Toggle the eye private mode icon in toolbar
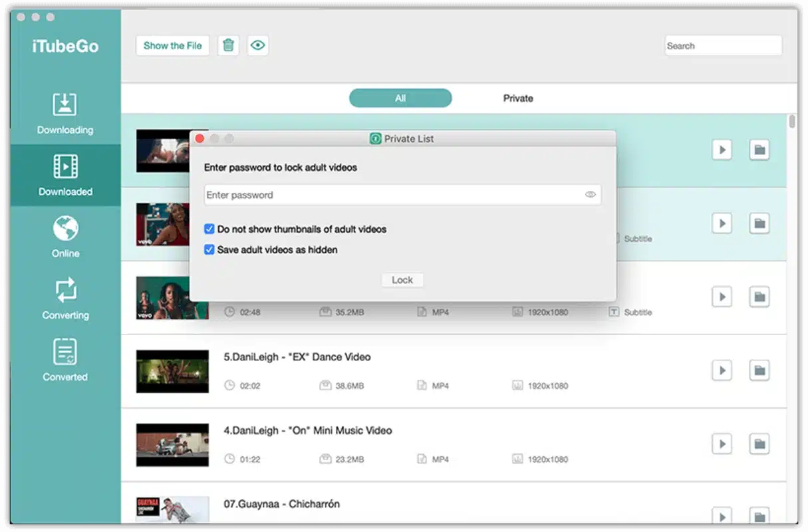The width and height of the screenshot is (808, 532). pos(257,45)
